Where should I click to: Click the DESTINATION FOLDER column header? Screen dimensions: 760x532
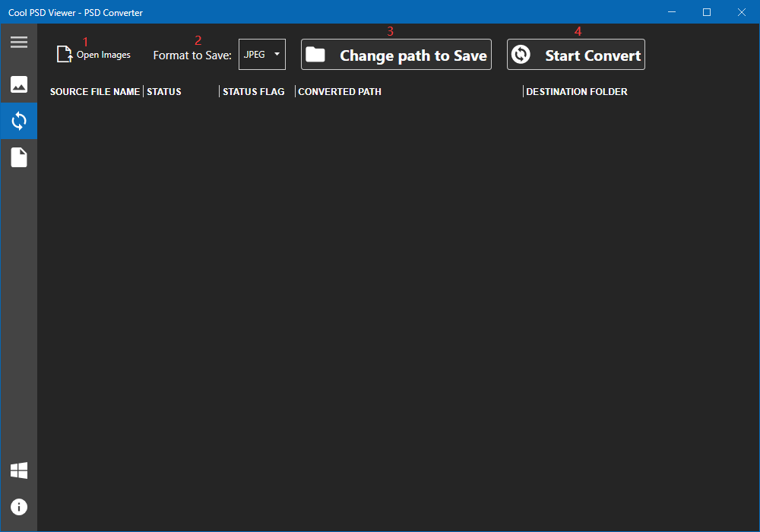[576, 91]
